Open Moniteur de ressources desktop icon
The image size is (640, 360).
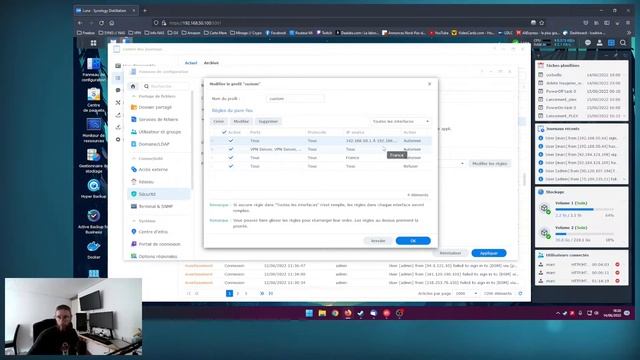click(93, 130)
